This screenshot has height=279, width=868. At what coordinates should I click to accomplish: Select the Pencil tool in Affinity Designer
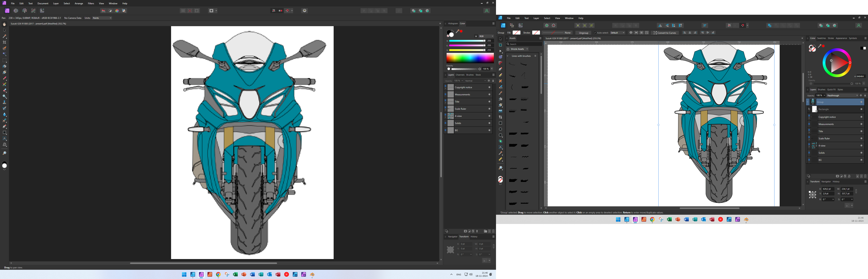pos(500,75)
